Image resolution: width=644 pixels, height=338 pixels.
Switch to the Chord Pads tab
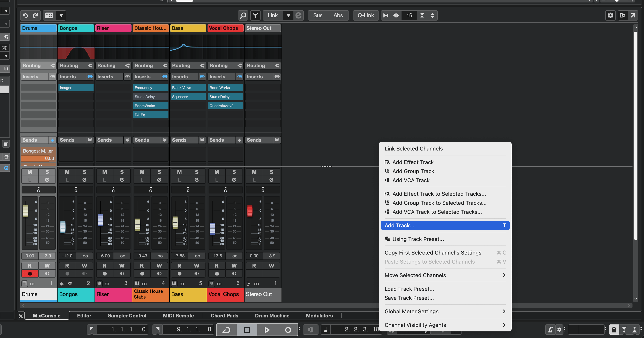[224, 316]
